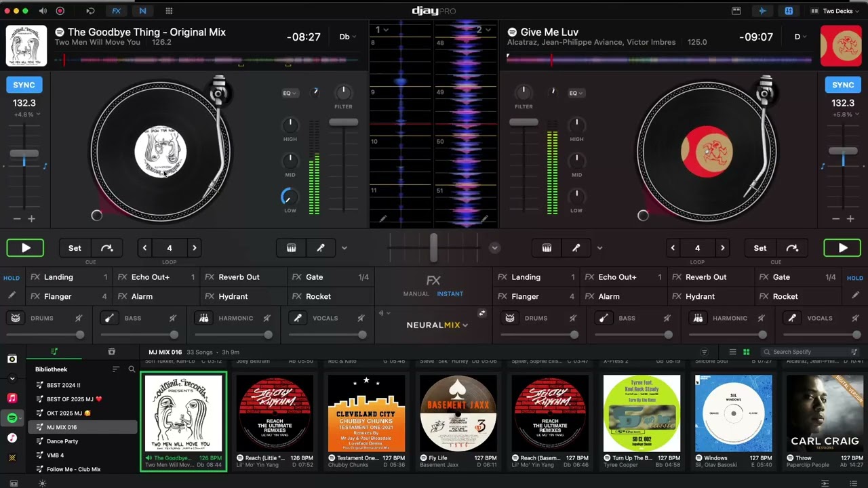868x488 pixels.
Task: Select the iTunes source icon in library sidebar
Action: pos(12,438)
